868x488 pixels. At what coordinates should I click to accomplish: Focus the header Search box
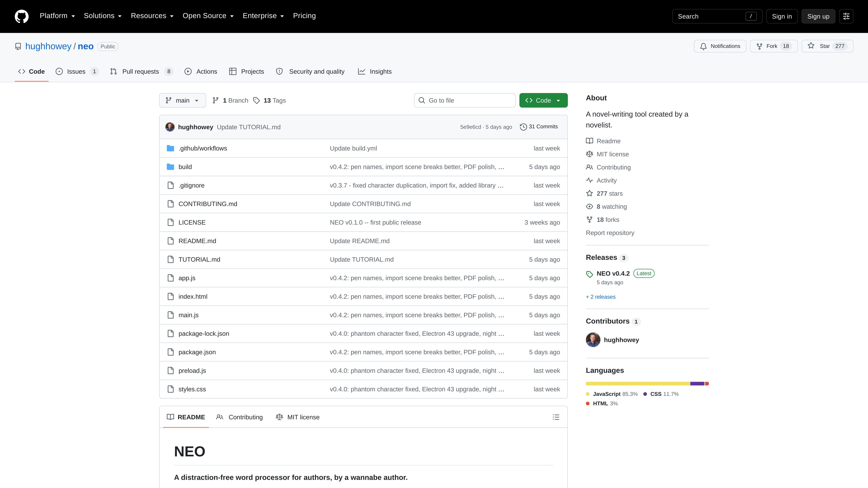coord(717,16)
